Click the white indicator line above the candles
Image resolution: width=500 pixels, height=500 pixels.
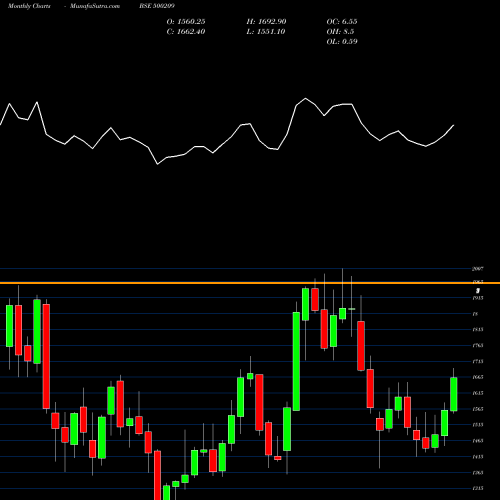227,132
